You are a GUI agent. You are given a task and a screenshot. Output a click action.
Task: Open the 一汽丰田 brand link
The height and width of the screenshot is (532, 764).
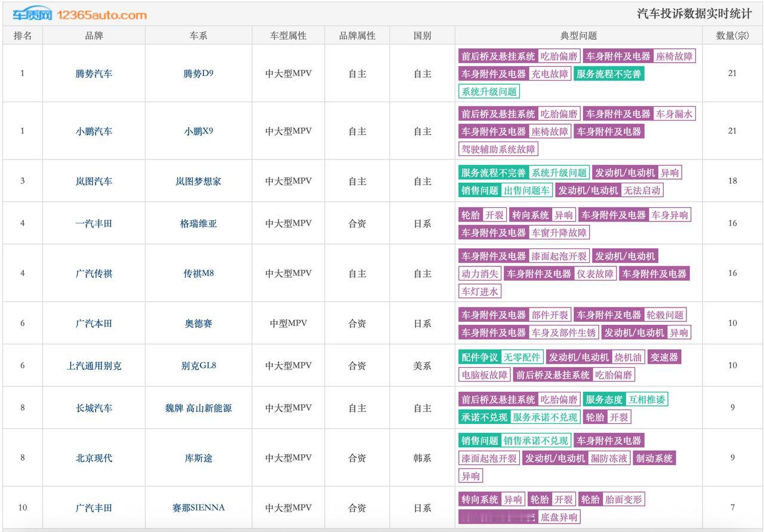(x=94, y=224)
